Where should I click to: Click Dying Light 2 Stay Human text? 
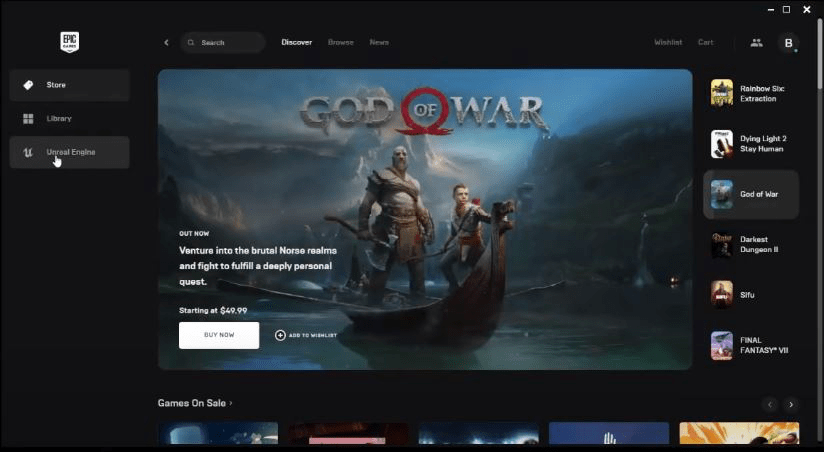click(x=763, y=143)
